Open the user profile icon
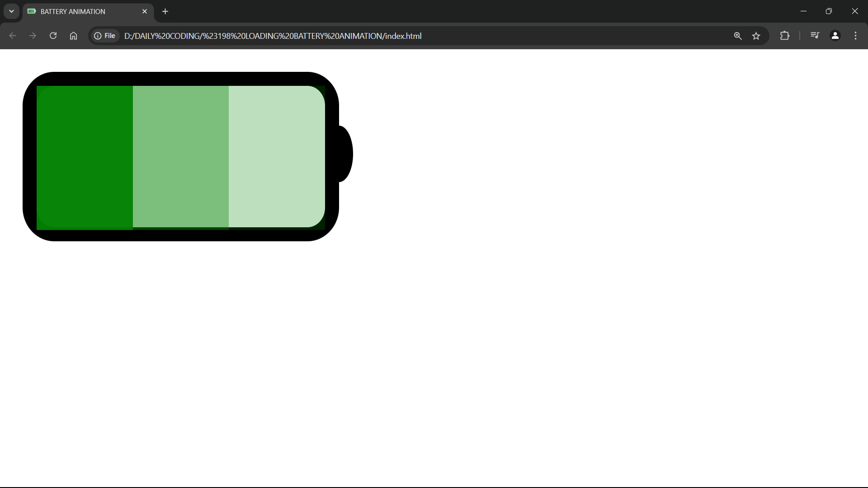This screenshot has width=868, height=488. [835, 36]
